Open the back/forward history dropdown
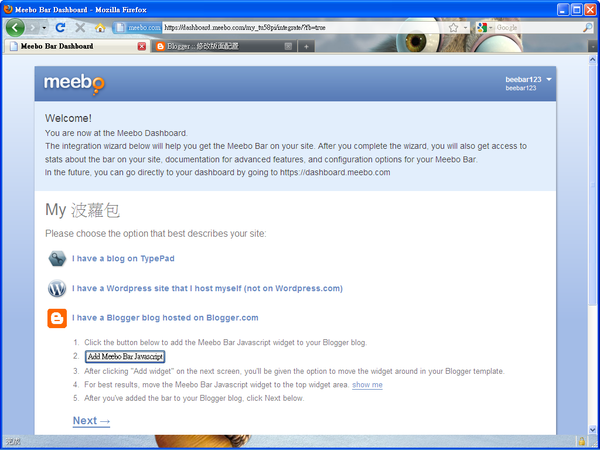 (x=44, y=28)
